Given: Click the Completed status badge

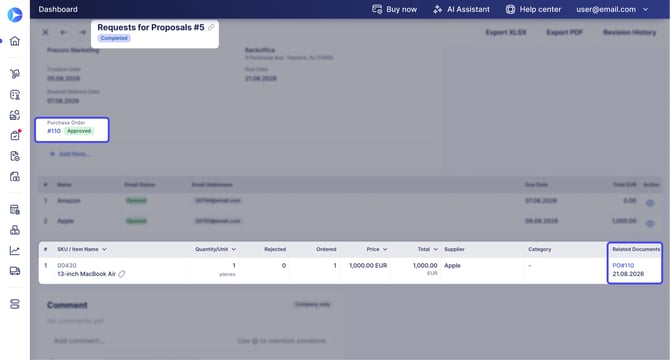Looking at the screenshot, I should 114,38.
